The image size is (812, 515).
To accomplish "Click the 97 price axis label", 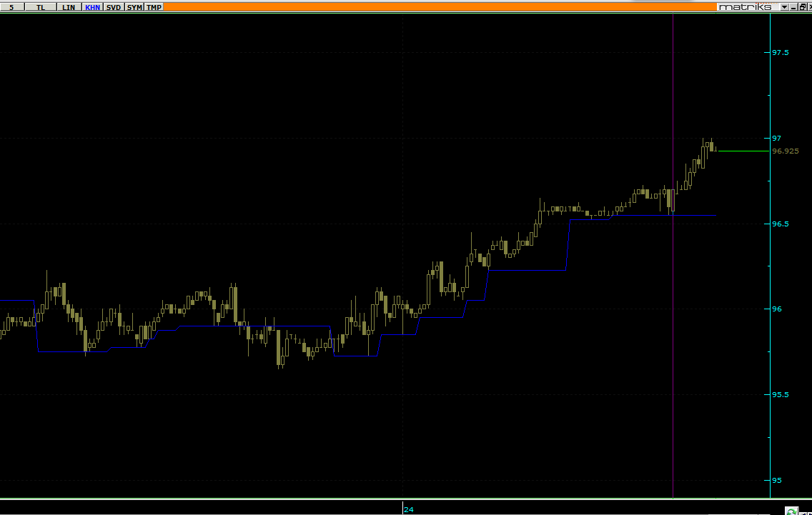I will [x=776, y=138].
